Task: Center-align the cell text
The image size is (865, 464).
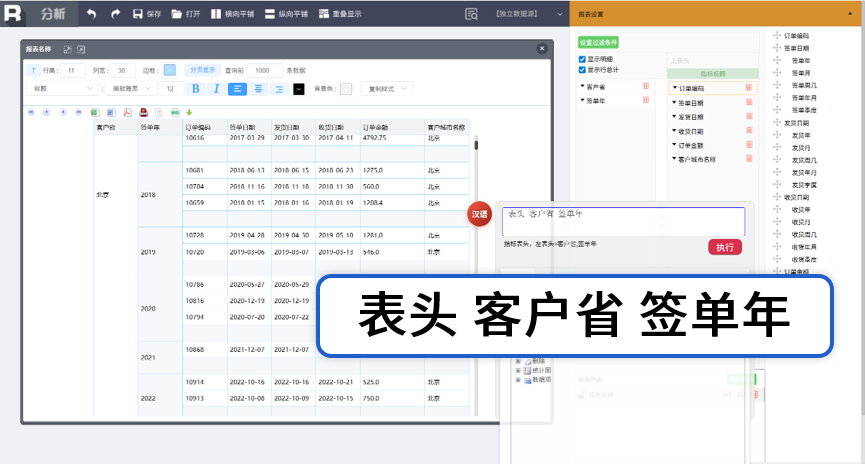Action: click(258, 89)
